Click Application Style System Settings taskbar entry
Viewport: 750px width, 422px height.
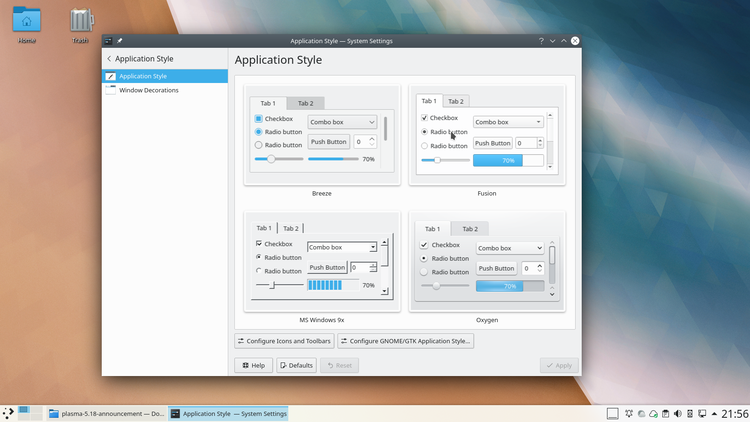pyautogui.click(x=228, y=413)
